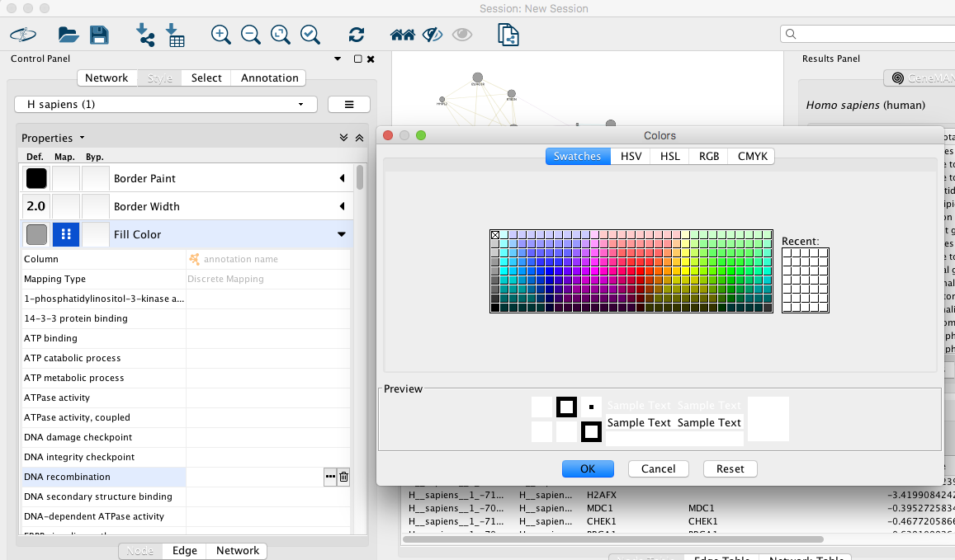Collapse the Fill Color property arrow
Viewport: 955px width, 560px height.
pyautogui.click(x=342, y=234)
